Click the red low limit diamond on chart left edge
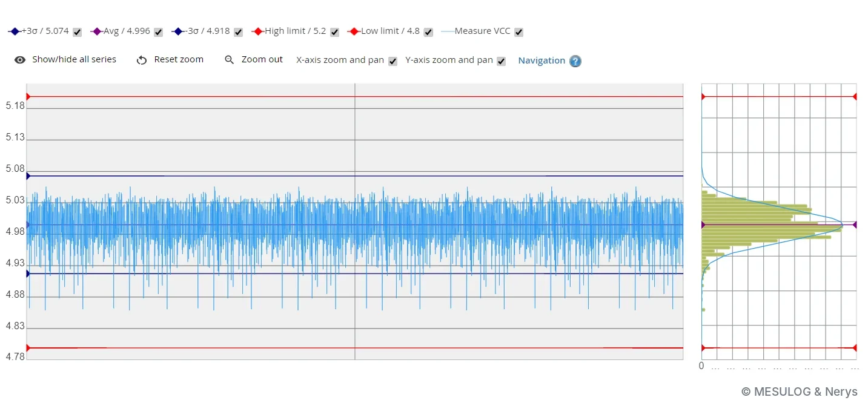Image resolution: width=868 pixels, height=403 pixels. pyautogui.click(x=27, y=348)
